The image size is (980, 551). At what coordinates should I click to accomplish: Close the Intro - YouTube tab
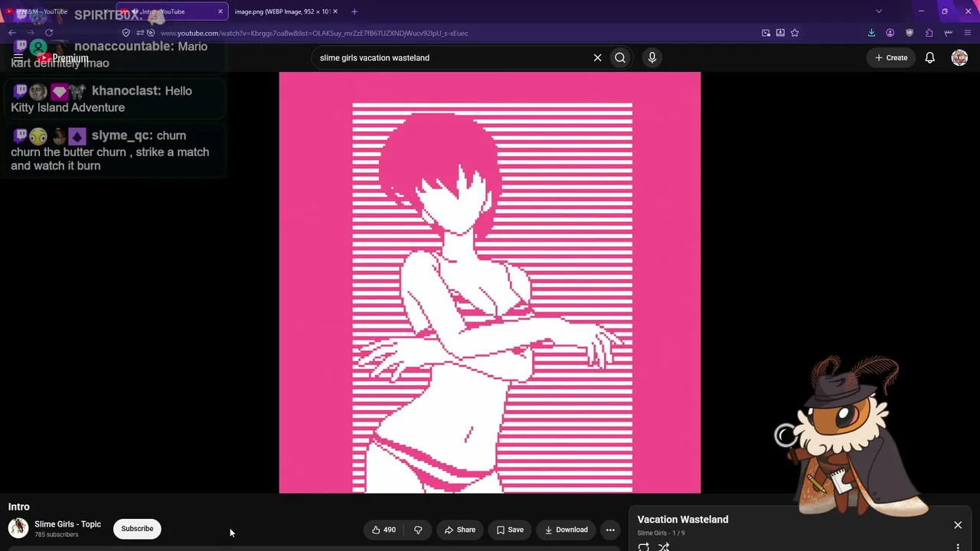pyautogui.click(x=220, y=11)
